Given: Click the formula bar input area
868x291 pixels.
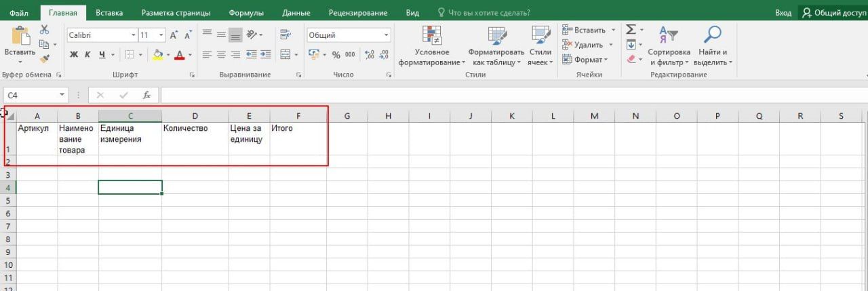Looking at the screenshot, I should tap(513, 96).
